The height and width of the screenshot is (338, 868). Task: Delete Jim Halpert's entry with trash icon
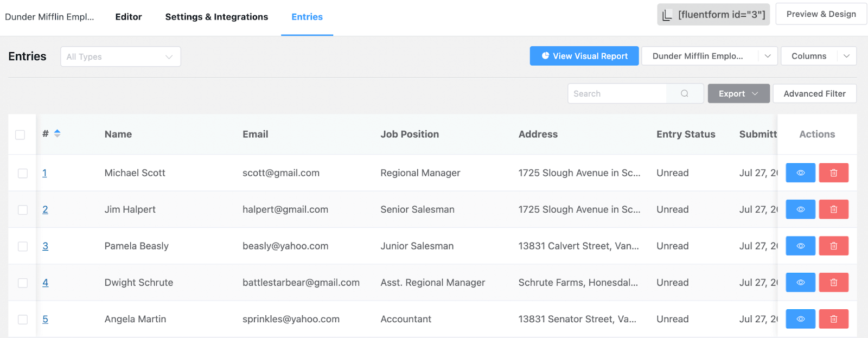click(x=833, y=209)
